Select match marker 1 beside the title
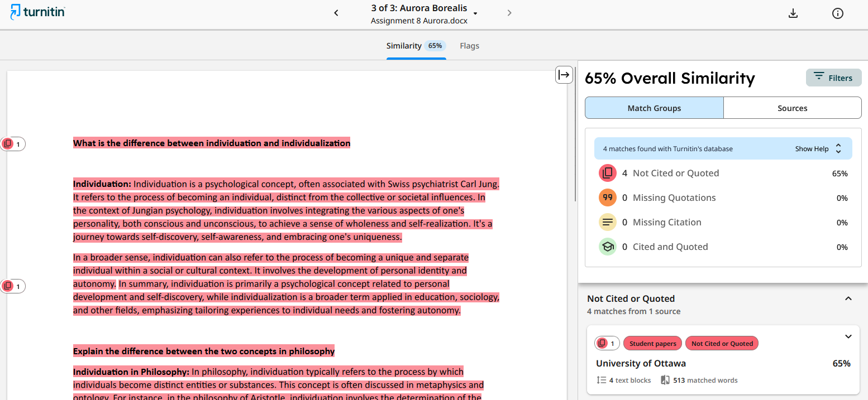Screen dimensions: 868x400 pos(13,144)
